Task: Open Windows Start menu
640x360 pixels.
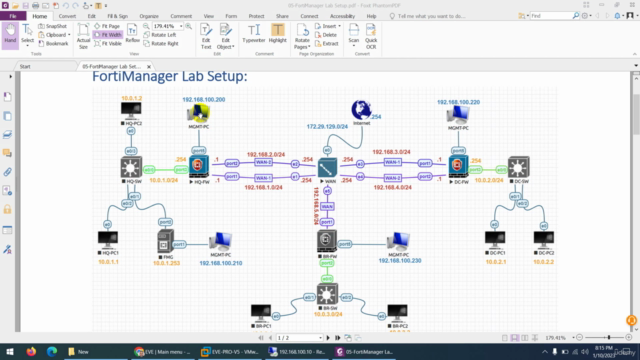Action: tap(10, 351)
